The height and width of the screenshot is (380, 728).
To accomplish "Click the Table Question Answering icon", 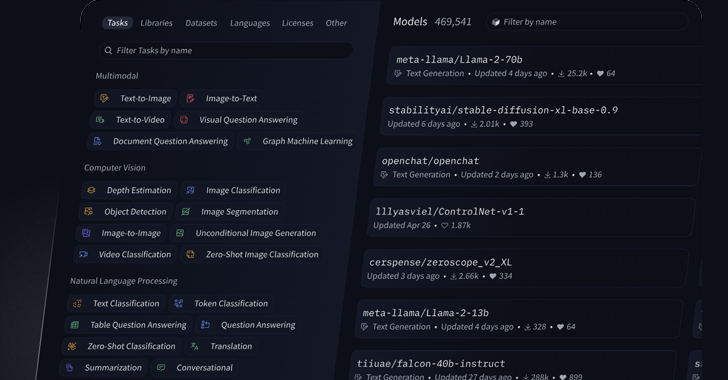I will [74, 325].
